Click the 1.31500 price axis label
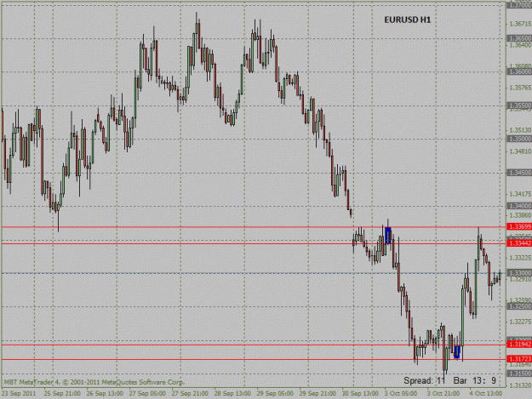This screenshot has width=532, height=399. tap(519, 373)
